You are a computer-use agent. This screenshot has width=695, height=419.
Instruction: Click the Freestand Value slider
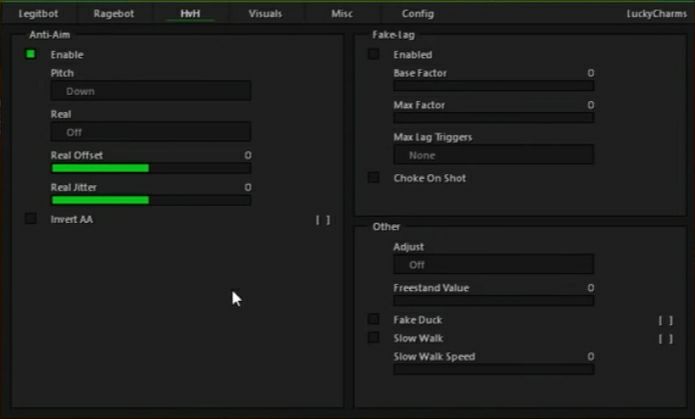tap(494, 301)
